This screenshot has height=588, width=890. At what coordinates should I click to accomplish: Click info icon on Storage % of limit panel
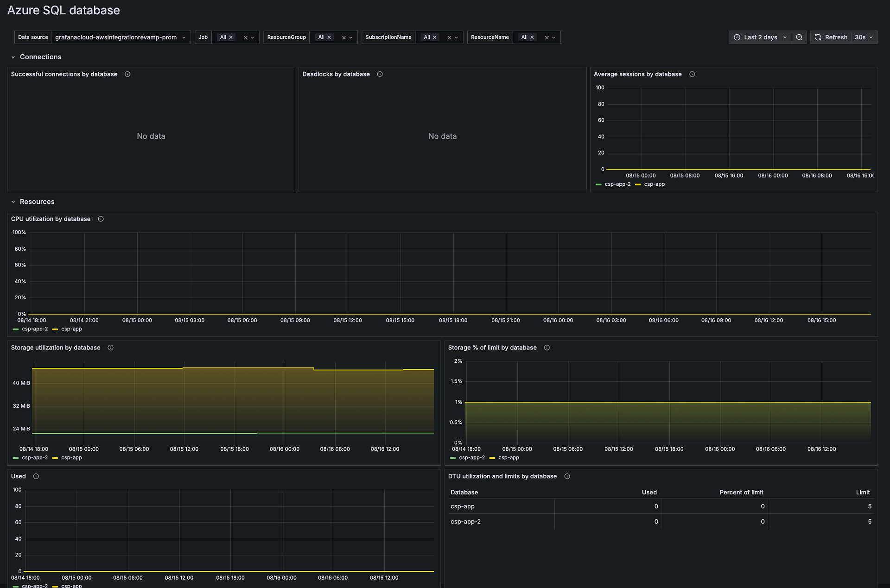pos(547,348)
